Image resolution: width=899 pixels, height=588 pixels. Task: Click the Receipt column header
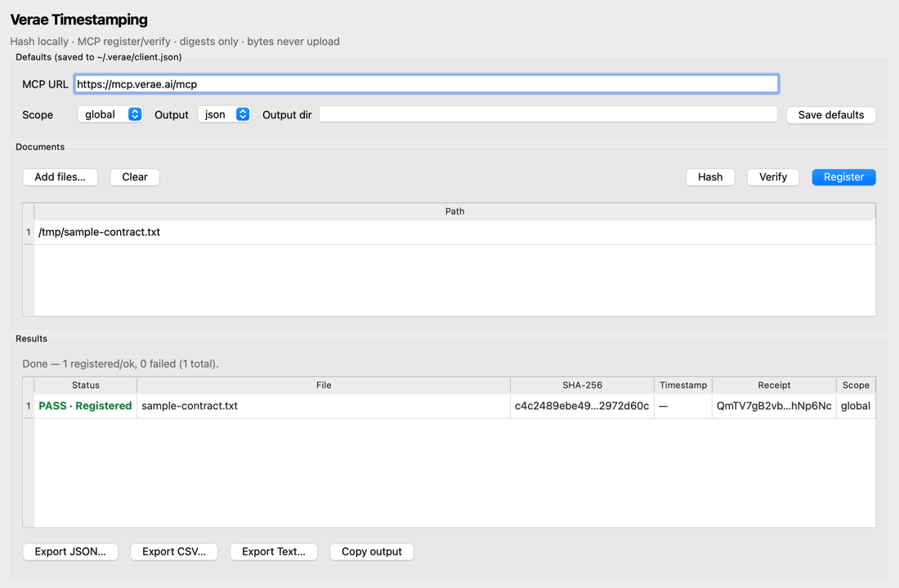[x=774, y=385]
